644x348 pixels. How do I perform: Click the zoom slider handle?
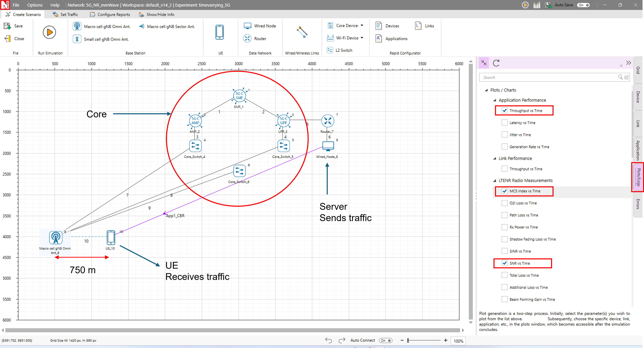pos(408,341)
